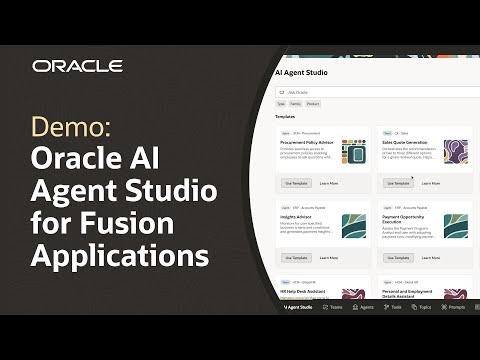Click Use Template for Sales Quote Generation
This screenshot has width=480, height=360.
coord(398,183)
